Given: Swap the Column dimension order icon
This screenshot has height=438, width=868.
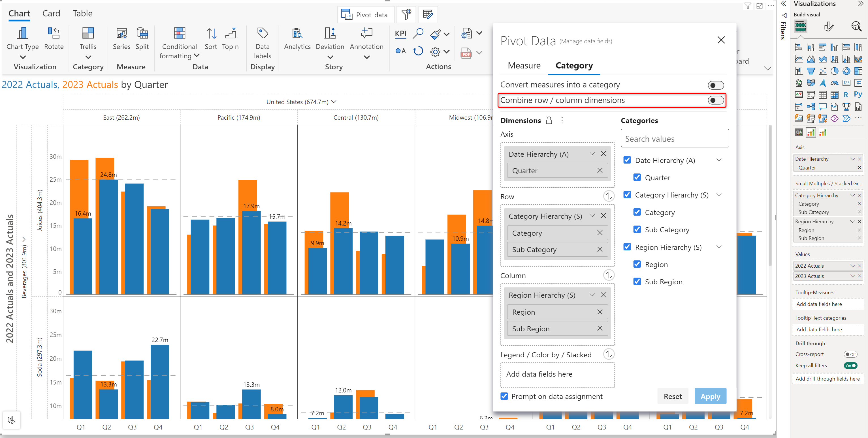Looking at the screenshot, I should [609, 275].
